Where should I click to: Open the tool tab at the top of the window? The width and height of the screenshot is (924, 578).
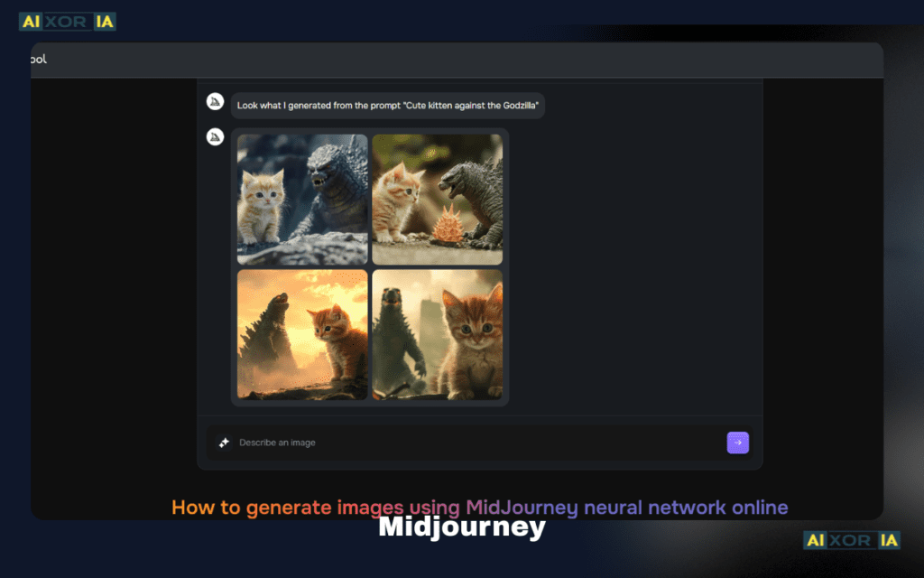click(34, 59)
